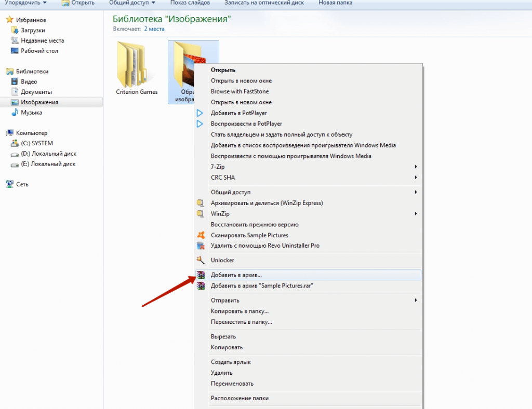Click the PotPlayer icon next to "Добавить в PotPlayer"
This screenshot has width=532, height=409.
(200, 113)
